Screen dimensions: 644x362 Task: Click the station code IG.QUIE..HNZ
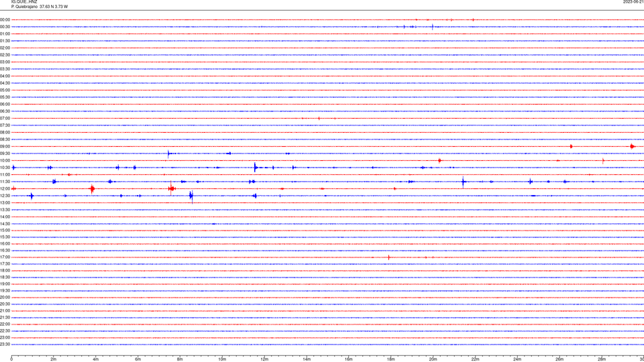point(24,2)
